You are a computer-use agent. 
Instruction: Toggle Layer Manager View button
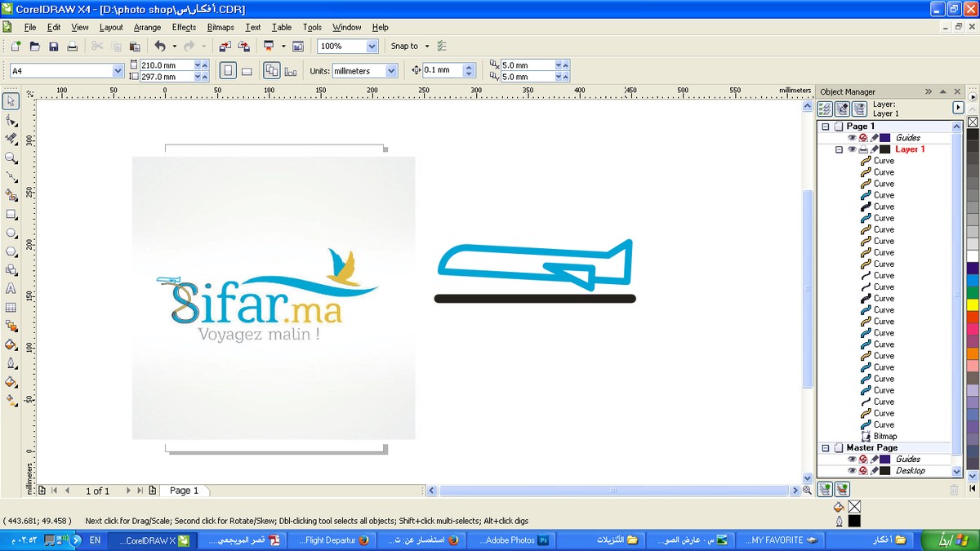pyautogui.click(x=860, y=109)
